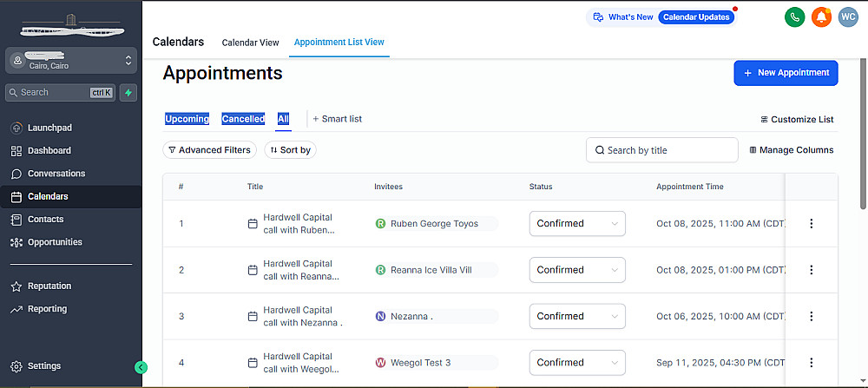Open the orange notifications bell
Viewport: 868px width, 388px height.
[x=821, y=16]
